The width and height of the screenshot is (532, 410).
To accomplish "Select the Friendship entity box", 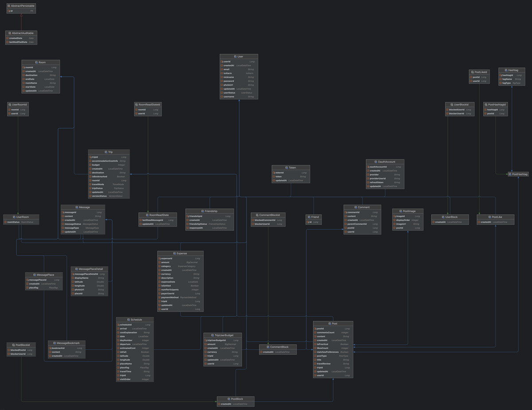I will [210, 217].
